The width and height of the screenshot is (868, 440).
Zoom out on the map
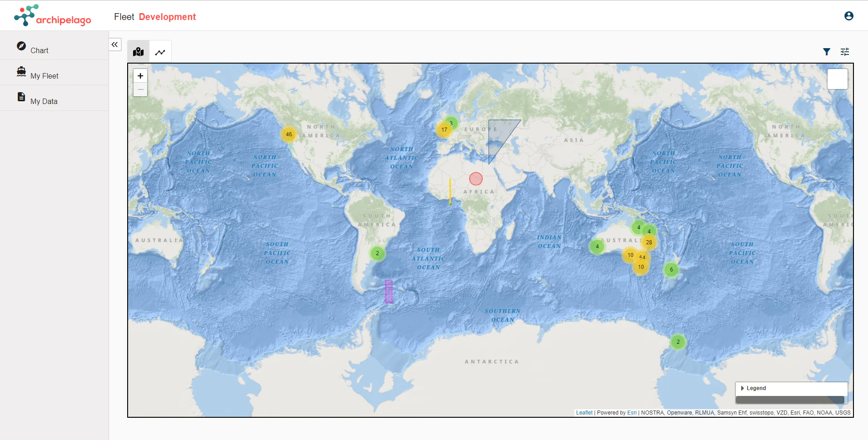140,89
